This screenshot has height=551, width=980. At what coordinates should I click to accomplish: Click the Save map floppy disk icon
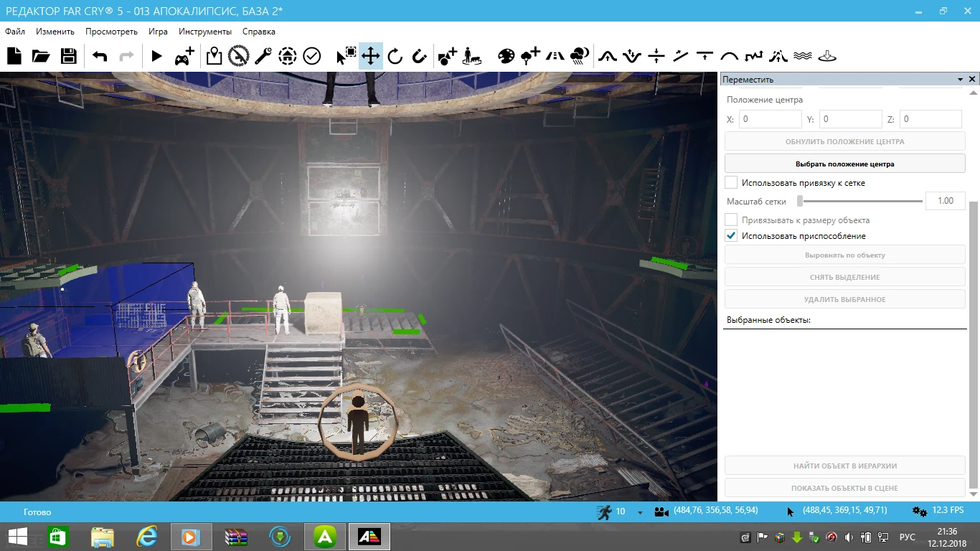tap(68, 56)
